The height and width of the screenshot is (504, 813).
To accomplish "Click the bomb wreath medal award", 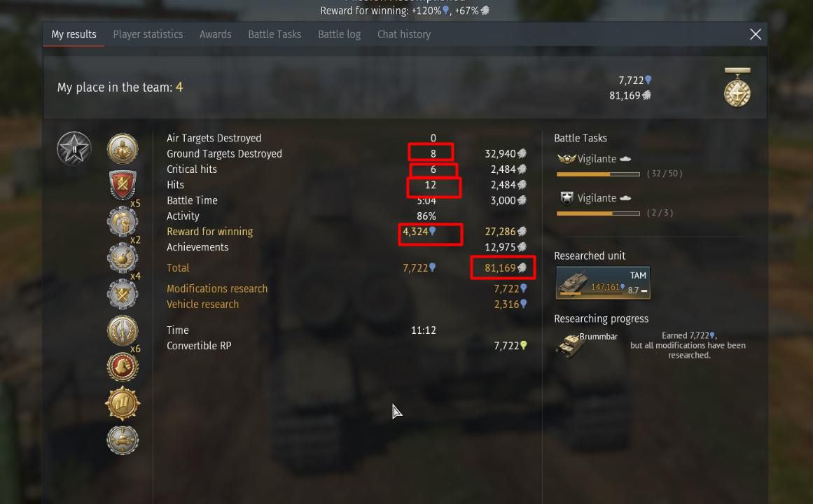I will pyautogui.click(x=123, y=258).
